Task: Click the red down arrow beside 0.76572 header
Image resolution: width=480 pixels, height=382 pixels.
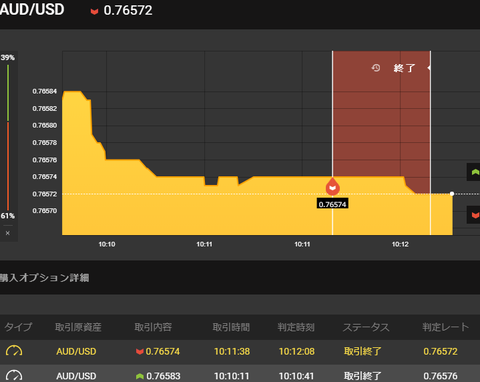Action: pos(95,12)
